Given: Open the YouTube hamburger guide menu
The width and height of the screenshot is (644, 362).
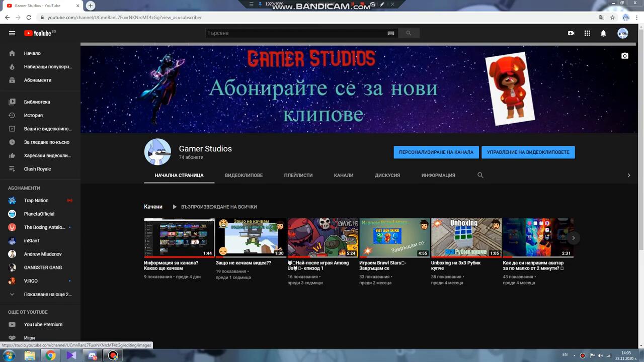Looking at the screenshot, I should (x=12, y=33).
